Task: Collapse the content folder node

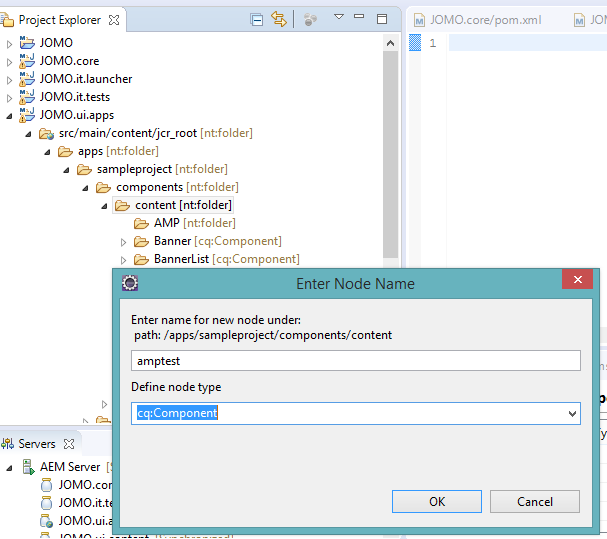Action: point(104,206)
